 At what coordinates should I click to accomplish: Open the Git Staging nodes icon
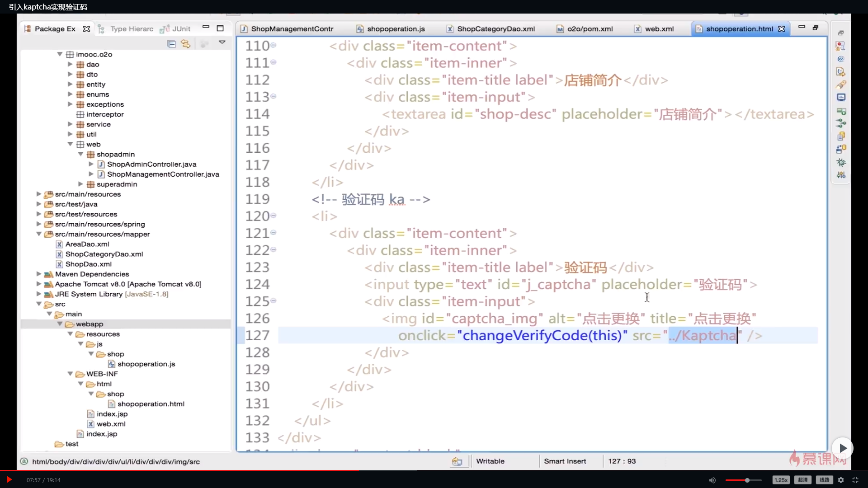pos(841,123)
